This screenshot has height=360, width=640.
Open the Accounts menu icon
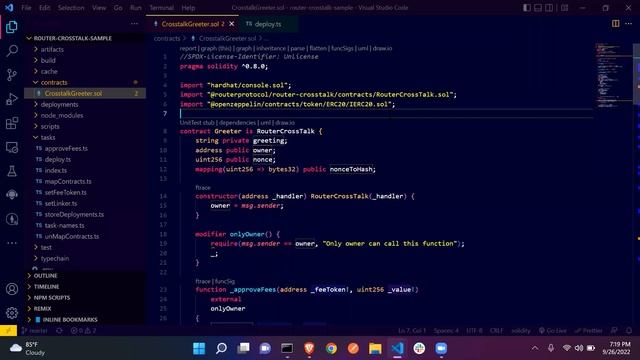click(x=12, y=289)
